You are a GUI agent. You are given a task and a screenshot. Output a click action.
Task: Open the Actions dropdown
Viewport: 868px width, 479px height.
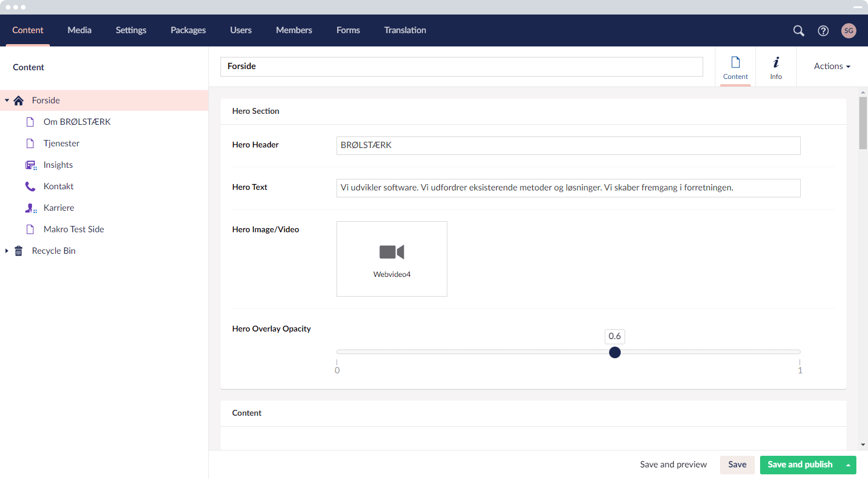pyautogui.click(x=831, y=66)
